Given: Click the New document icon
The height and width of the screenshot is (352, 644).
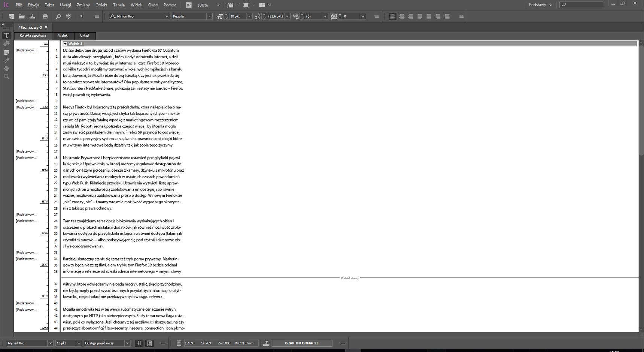Looking at the screenshot, I should click(12, 16).
